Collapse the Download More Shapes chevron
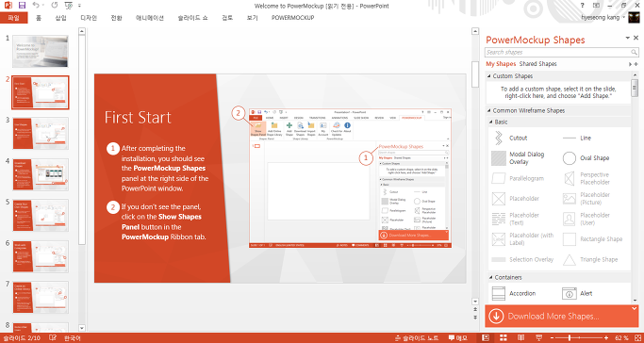The height and width of the screenshot is (343, 644). pos(635,308)
